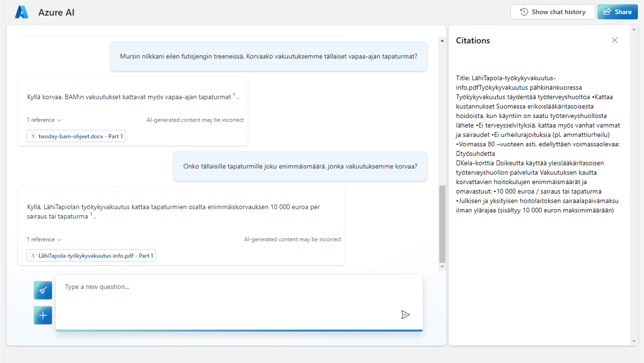Click the Citations panel scroll down arrow
Viewport: 644px width, 363px height.
[x=634, y=341]
